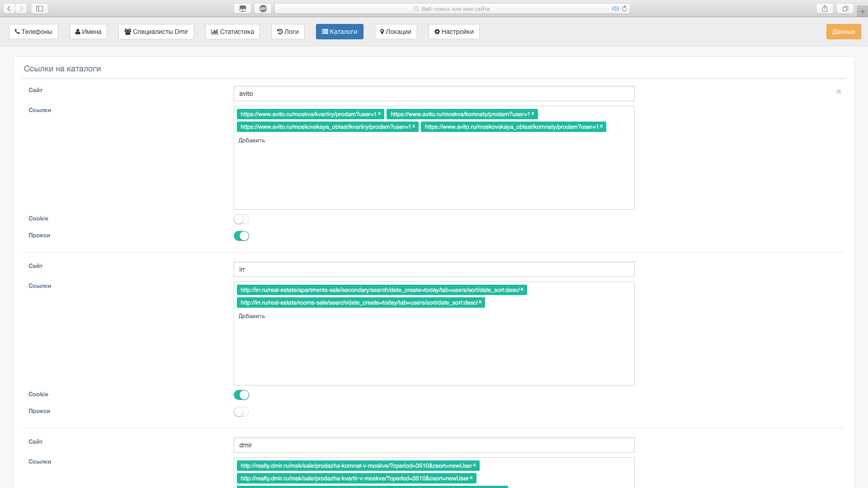Click the dmir site name field

(x=434, y=445)
